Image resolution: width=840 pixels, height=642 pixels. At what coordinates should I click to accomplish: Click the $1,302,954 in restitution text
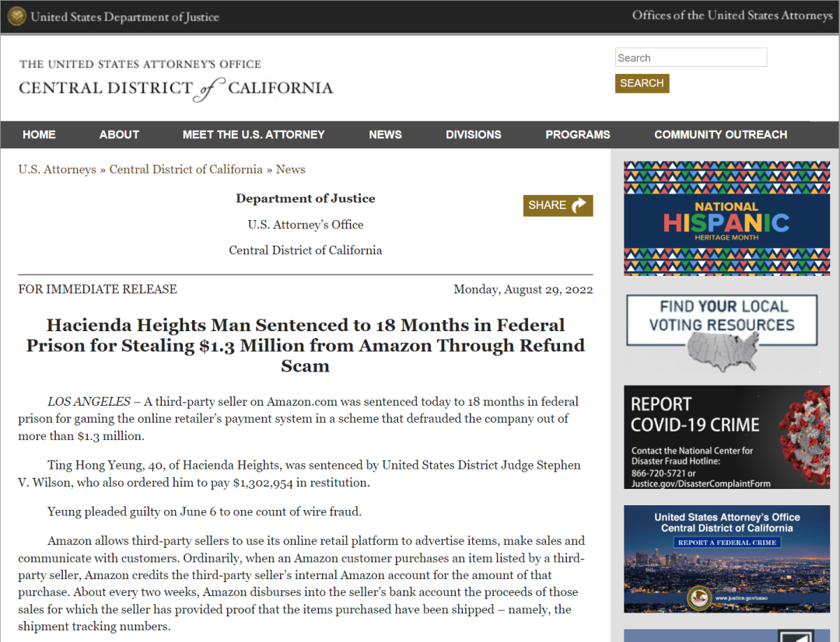(x=301, y=483)
